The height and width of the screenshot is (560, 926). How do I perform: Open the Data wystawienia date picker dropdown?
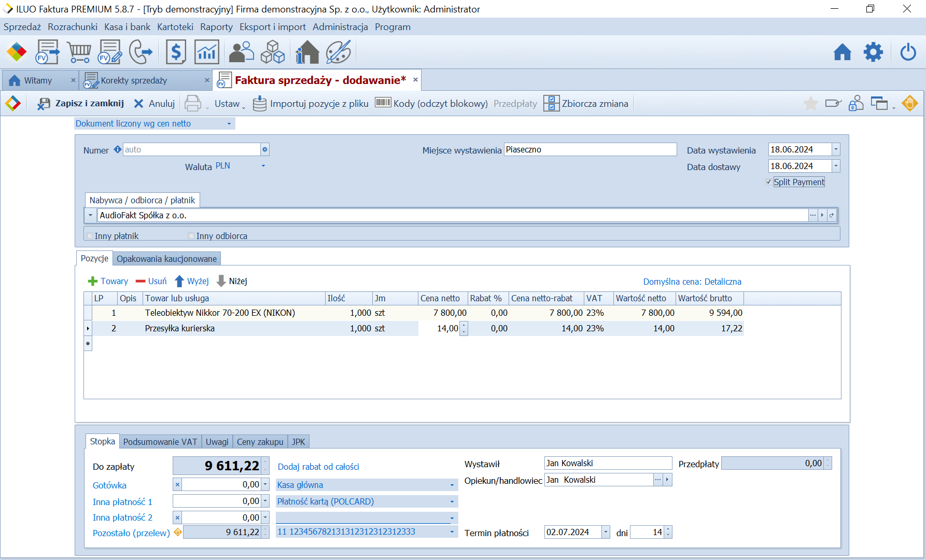click(x=836, y=149)
